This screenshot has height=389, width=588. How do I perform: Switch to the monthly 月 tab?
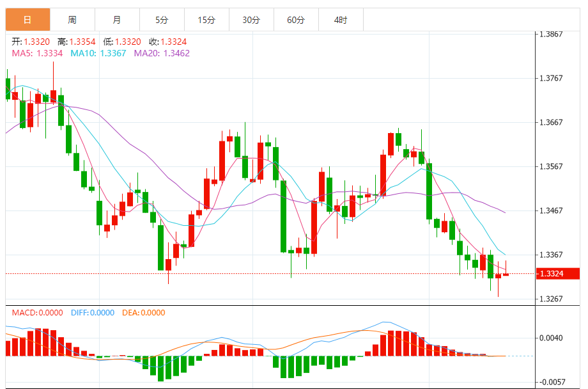[117, 20]
